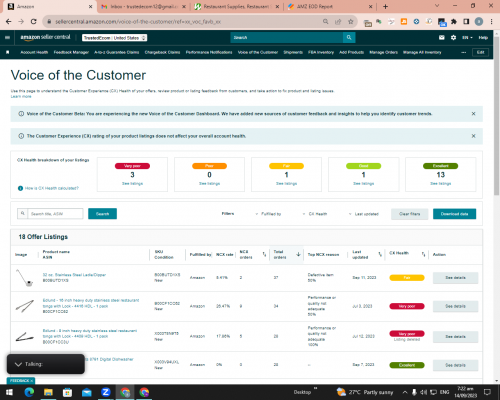The height and width of the screenshot is (400, 500).
Task: Click the browser back arrow
Action: coord(9,22)
